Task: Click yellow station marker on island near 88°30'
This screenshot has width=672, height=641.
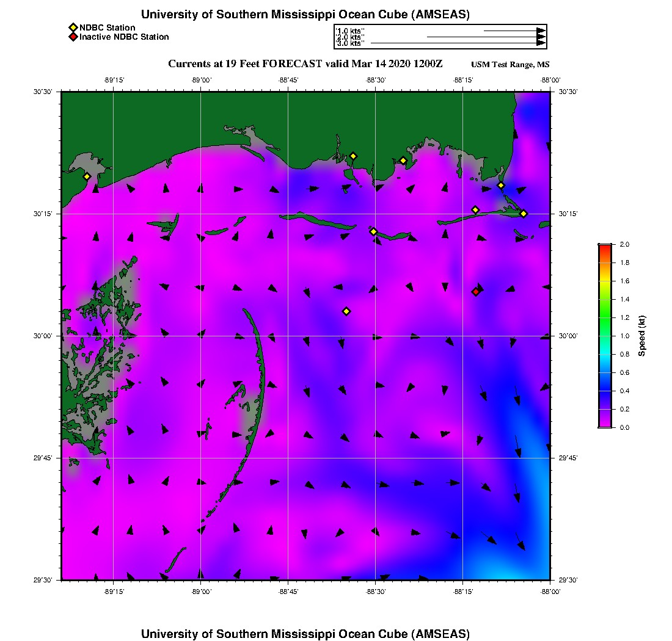Action: 373,231
